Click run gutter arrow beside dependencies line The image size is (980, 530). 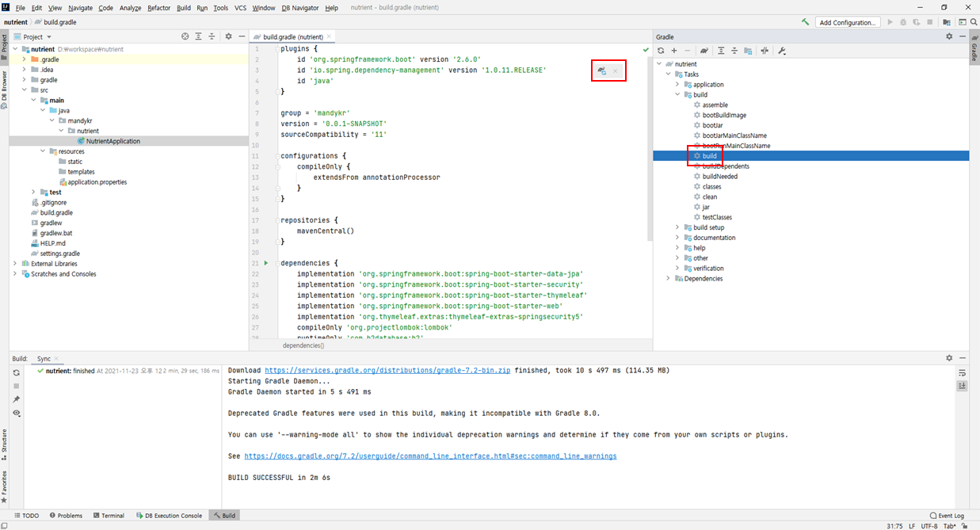click(x=266, y=263)
